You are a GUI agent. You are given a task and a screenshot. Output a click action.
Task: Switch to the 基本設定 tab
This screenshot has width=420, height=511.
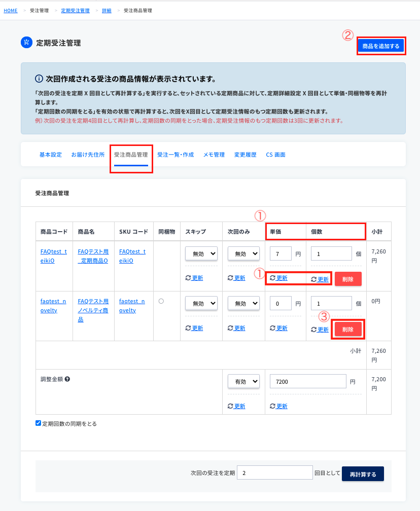tap(51, 155)
